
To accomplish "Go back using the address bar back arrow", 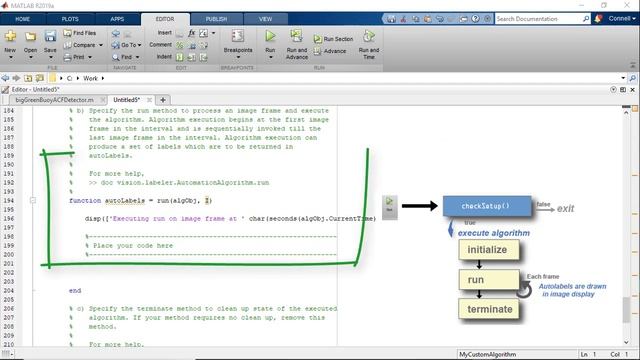I will (x=5, y=78).
